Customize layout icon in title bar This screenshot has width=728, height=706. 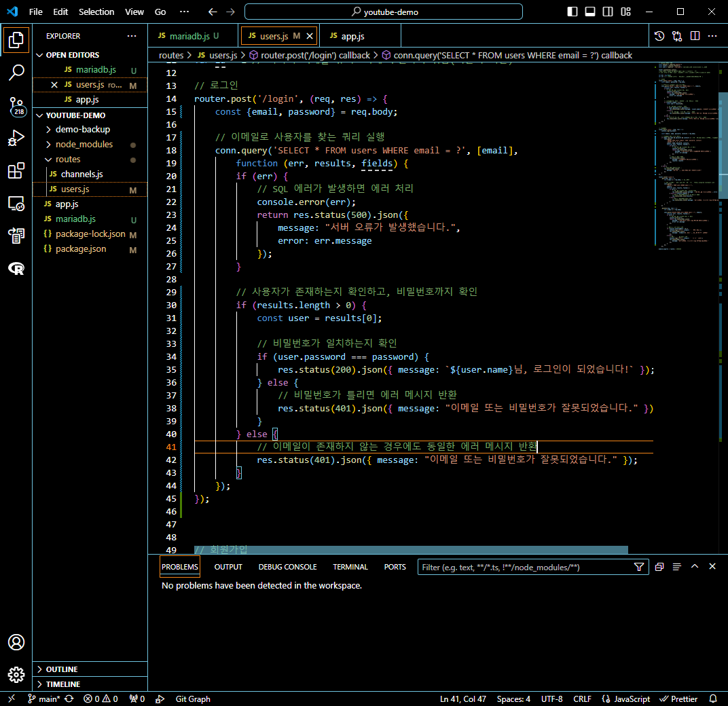[x=626, y=12]
